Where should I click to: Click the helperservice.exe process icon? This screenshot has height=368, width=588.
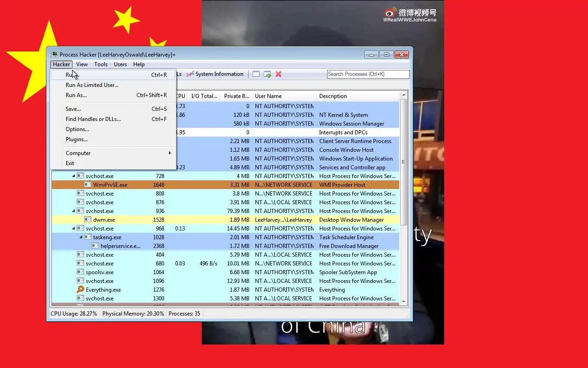[x=95, y=246]
